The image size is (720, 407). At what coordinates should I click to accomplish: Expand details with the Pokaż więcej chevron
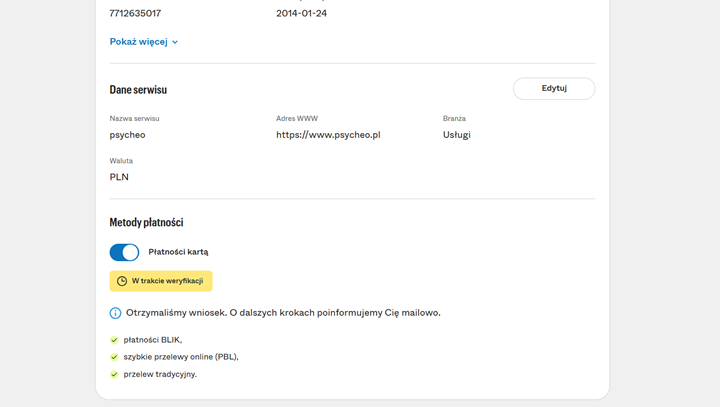(x=175, y=42)
